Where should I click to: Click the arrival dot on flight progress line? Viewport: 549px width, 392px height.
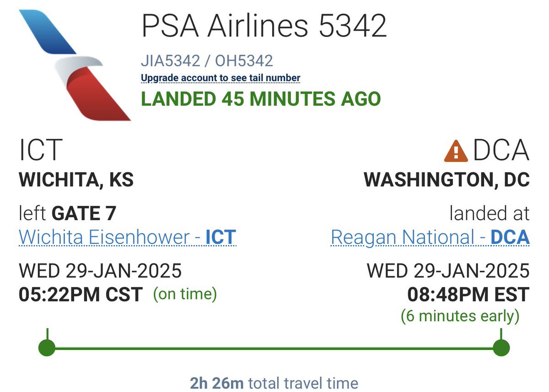pyautogui.click(x=501, y=348)
